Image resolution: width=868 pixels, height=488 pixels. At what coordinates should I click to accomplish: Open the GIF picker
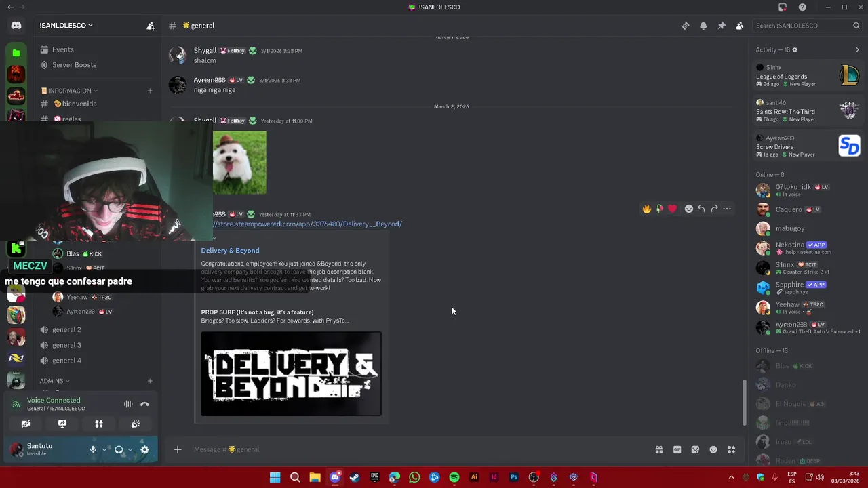[x=677, y=449]
